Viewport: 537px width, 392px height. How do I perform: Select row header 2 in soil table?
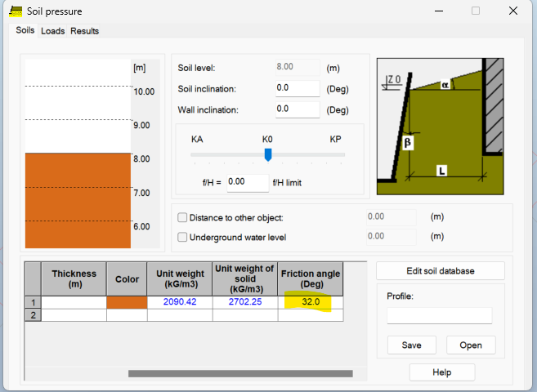coord(33,315)
